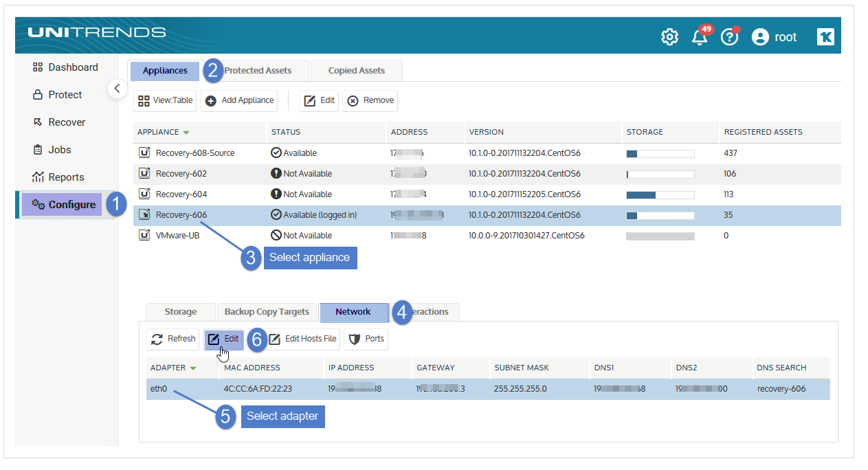868x470 pixels.
Task: Select Configure in the sidebar
Action: coord(62,205)
